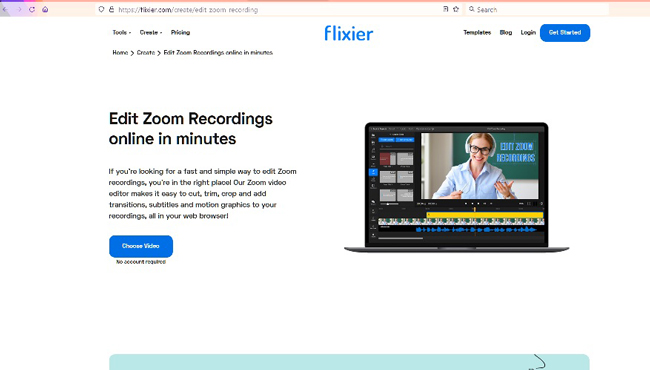Click the flixier logo

349,33
